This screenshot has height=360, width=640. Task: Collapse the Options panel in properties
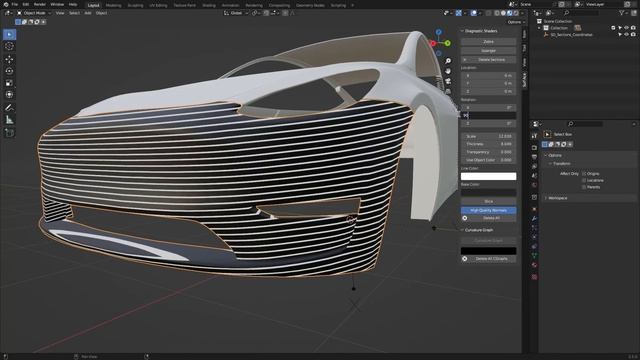(x=546, y=156)
